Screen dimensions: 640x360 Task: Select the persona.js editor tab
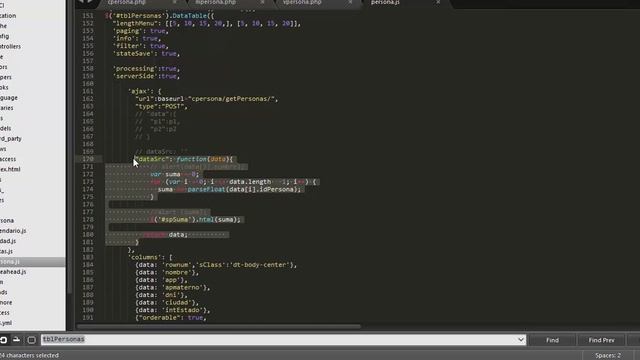(x=385, y=2)
